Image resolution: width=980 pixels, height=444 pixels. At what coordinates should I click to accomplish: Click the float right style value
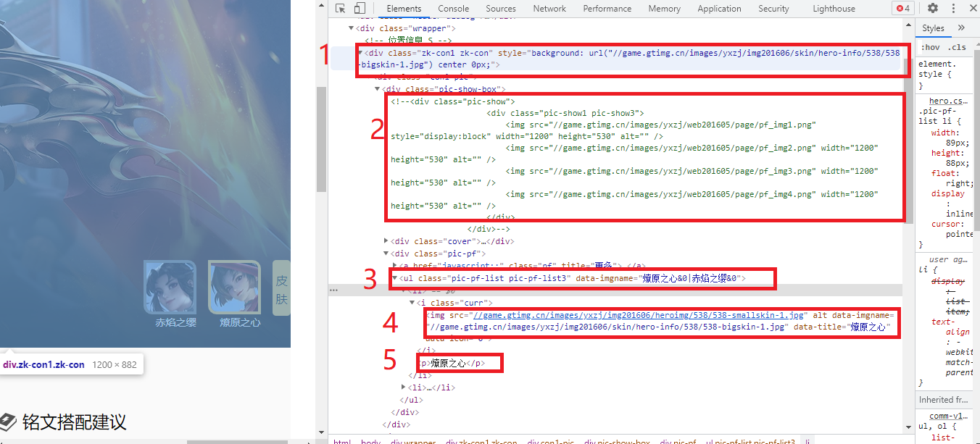point(960,184)
